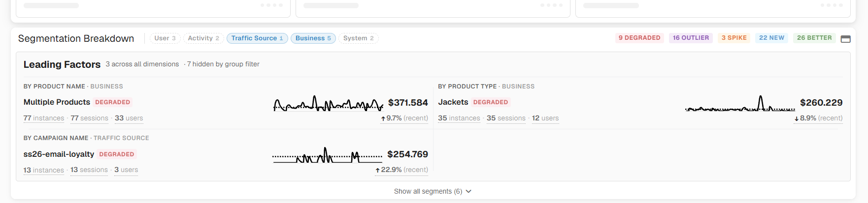This screenshot has width=868, height=203.
Task: Expand Show all segments (6)
Action: 433,191
